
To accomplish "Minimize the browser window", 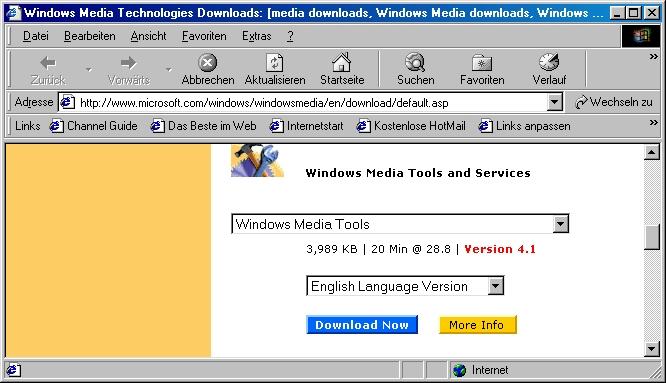I will pos(617,13).
